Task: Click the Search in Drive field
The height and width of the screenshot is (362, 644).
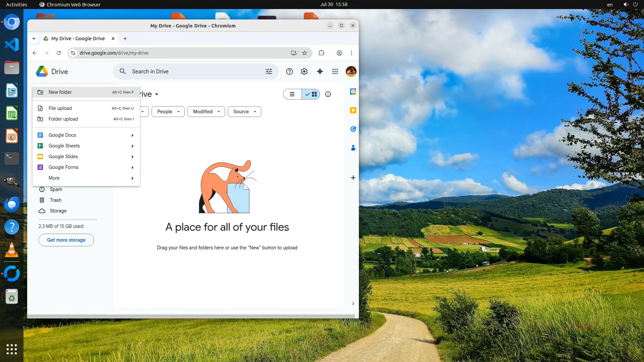Action: [195, 71]
